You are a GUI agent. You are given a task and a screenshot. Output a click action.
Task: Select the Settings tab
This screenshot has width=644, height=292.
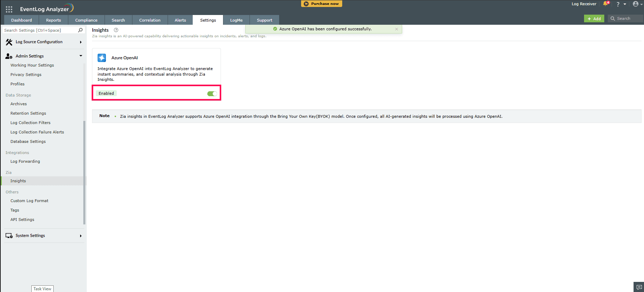(x=208, y=20)
